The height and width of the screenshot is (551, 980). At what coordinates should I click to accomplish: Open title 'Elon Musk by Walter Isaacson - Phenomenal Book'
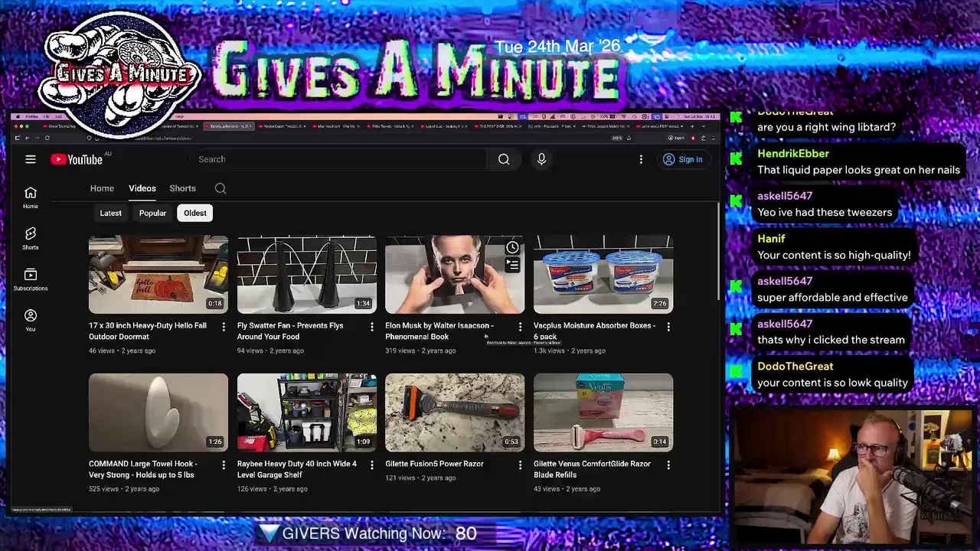pos(439,331)
